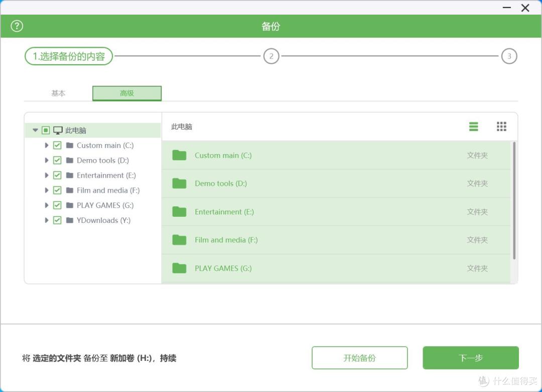Switch to the 基本 tab

coord(58,93)
